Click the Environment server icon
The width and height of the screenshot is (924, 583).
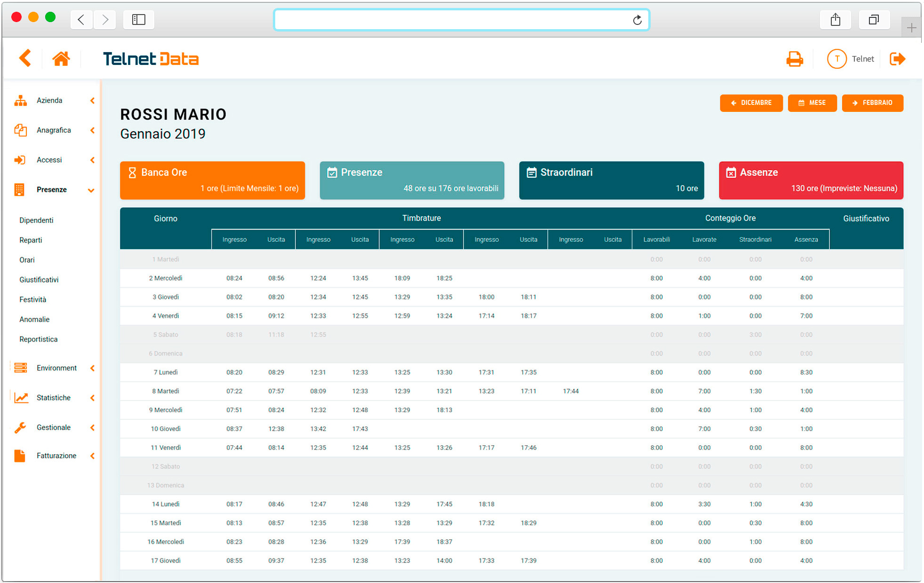coord(21,368)
